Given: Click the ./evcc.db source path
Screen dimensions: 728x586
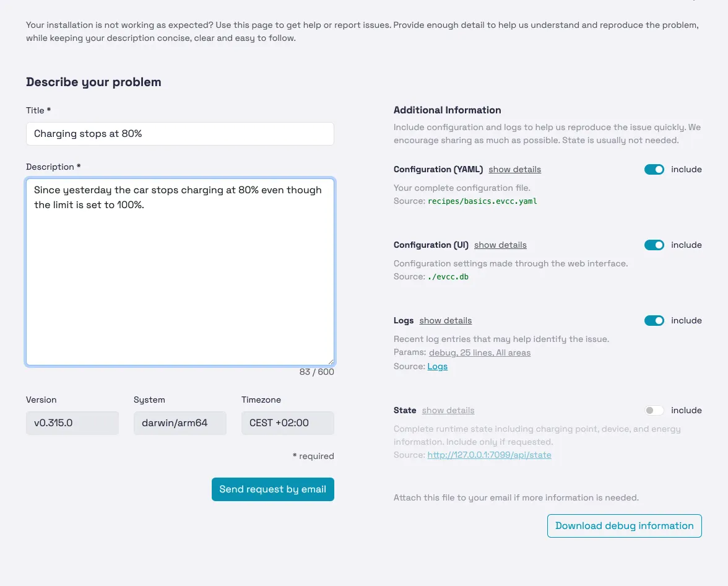Looking at the screenshot, I should coord(448,277).
